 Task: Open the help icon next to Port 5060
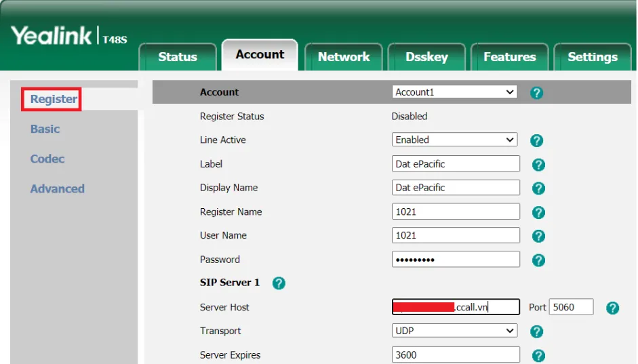tap(612, 308)
